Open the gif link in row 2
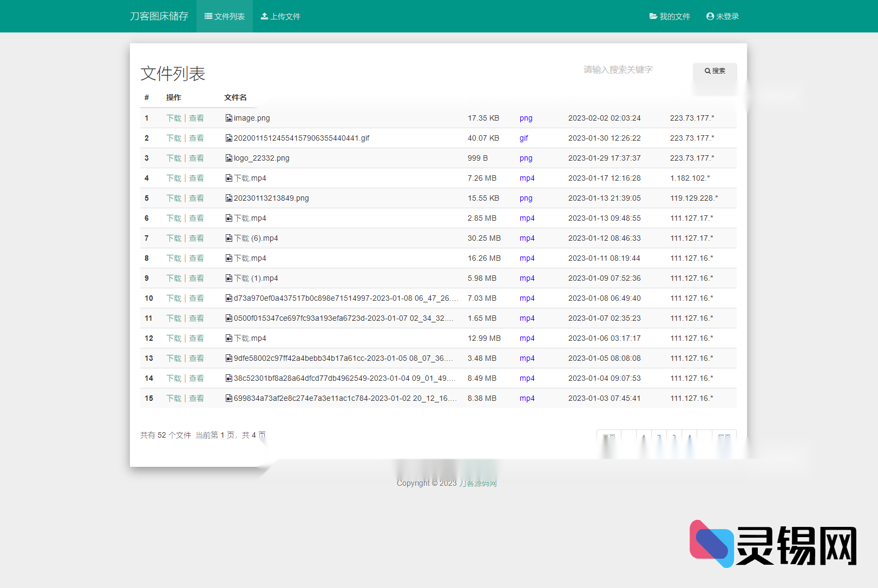Screen dimensions: 878x588 [x=523, y=138]
